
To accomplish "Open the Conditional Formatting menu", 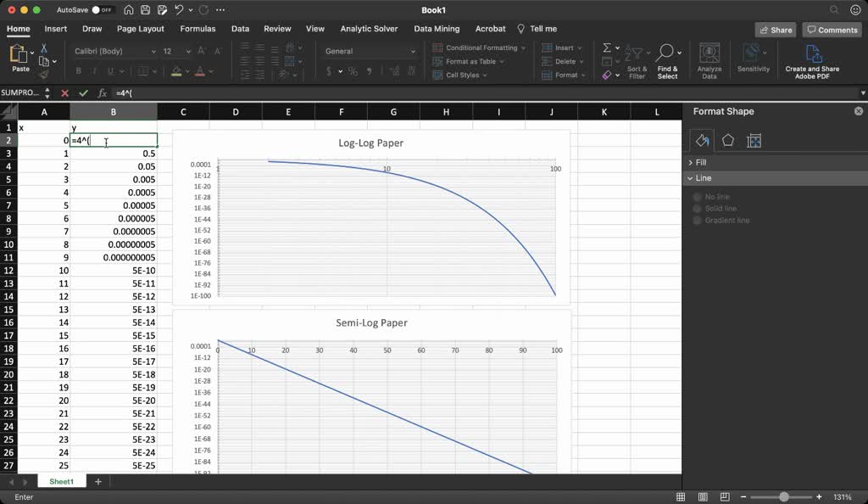I will click(481, 48).
